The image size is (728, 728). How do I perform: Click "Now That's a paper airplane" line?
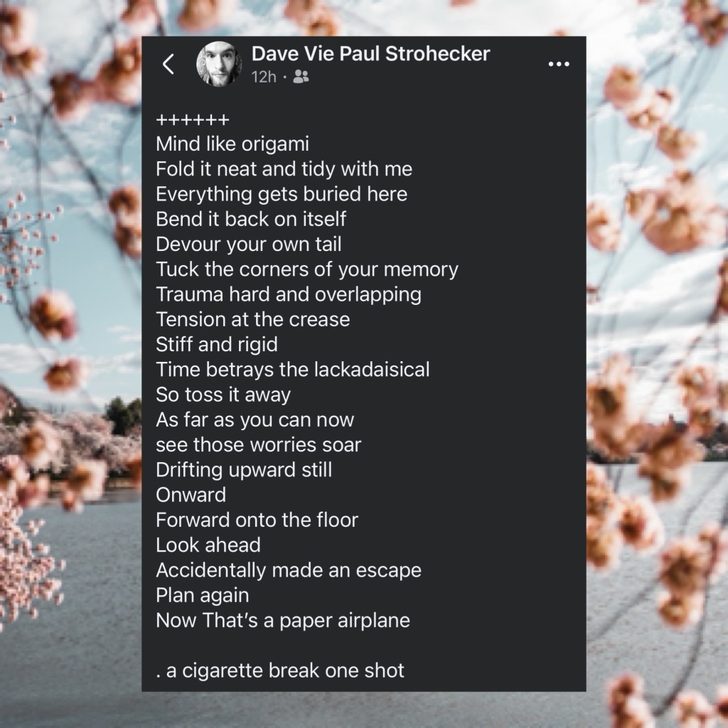click(x=283, y=620)
